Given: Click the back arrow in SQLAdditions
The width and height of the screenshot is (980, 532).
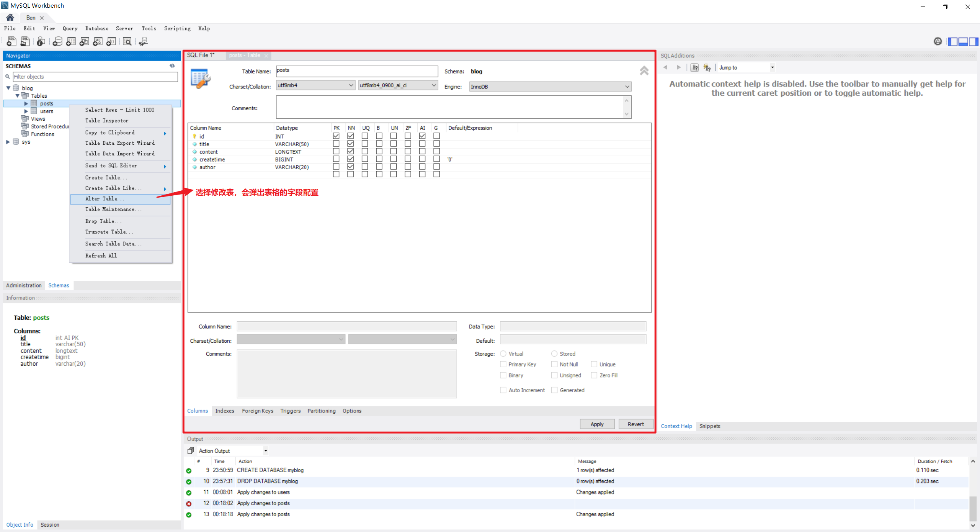Looking at the screenshot, I should [665, 67].
